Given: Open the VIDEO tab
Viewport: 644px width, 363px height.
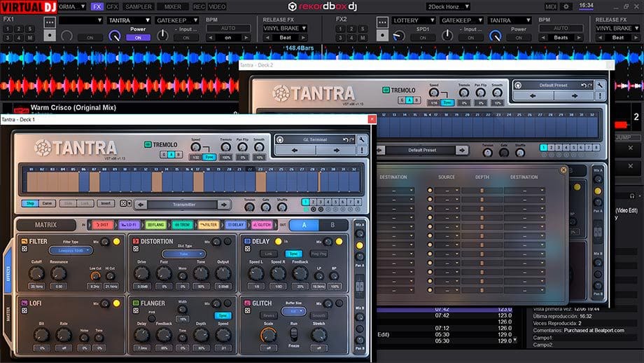Looking at the screenshot, I should [217, 6].
